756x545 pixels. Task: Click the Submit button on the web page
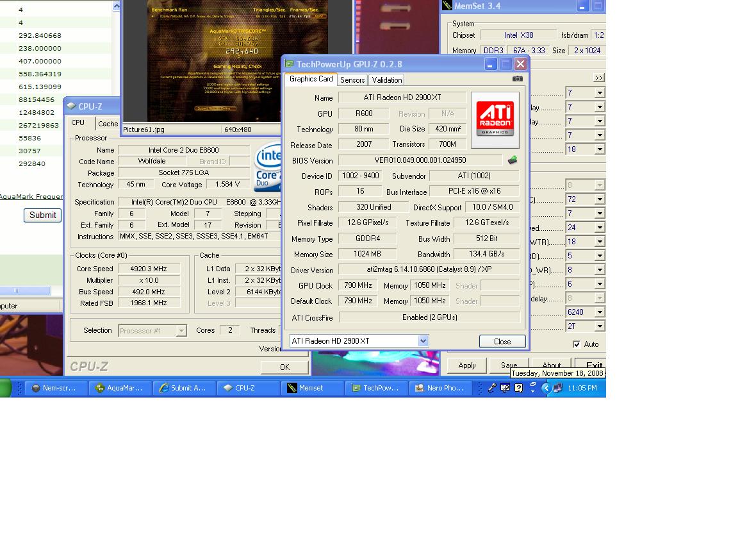pyautogui.click(x=42, y=215)
